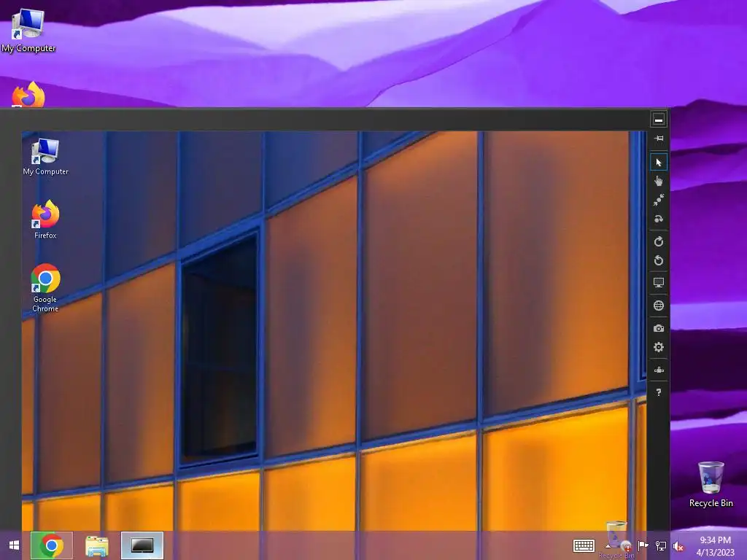Select Google Chrome shortcut inside the remote desktop
Screen dimensions: 747x560
[x=46, y=287]
